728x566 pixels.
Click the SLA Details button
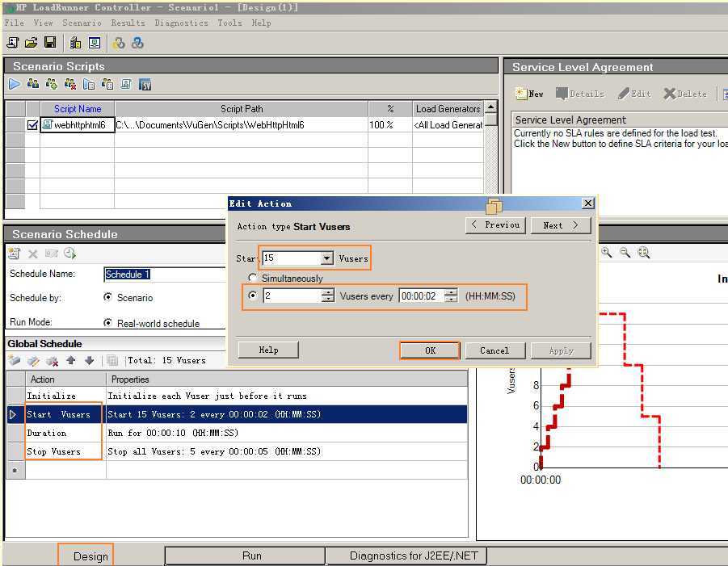(x=580, y=94)
